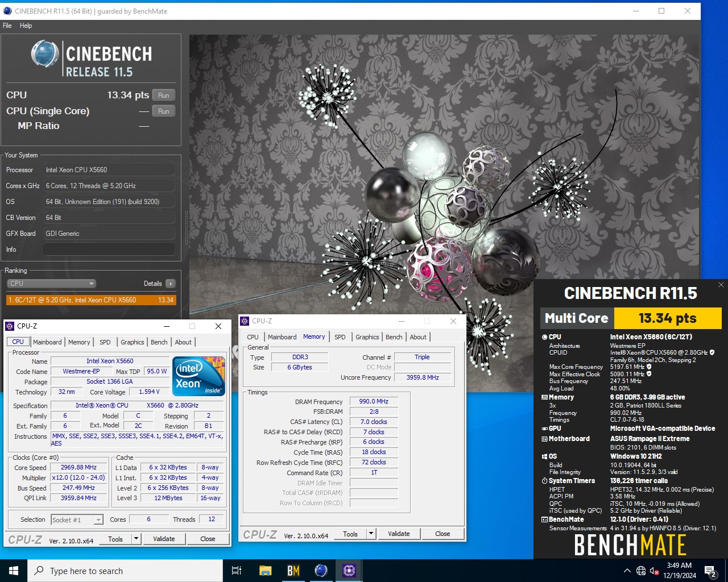Image resolution: width=728 pixels, height=582 pixels.
Task: Open the Help menu in Cinebench
Action: [26, 26]
